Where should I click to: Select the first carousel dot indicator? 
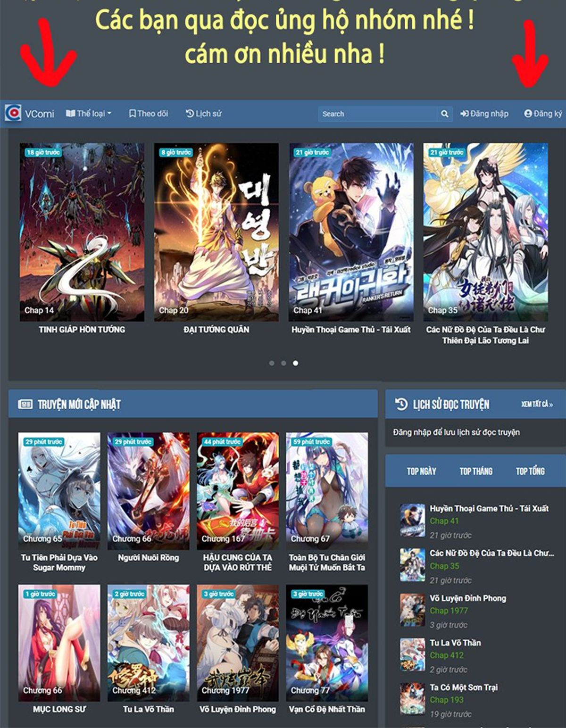point(272,363)
